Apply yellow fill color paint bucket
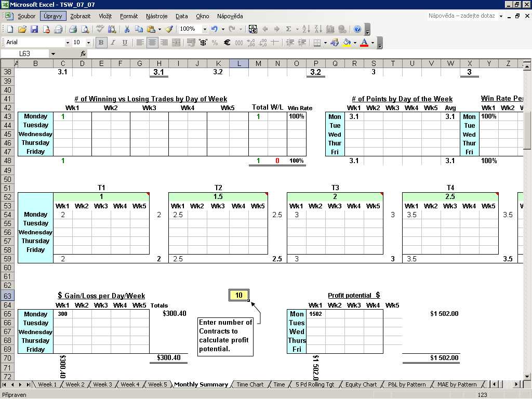Screen dimensions: 532x399 [347, 43]
